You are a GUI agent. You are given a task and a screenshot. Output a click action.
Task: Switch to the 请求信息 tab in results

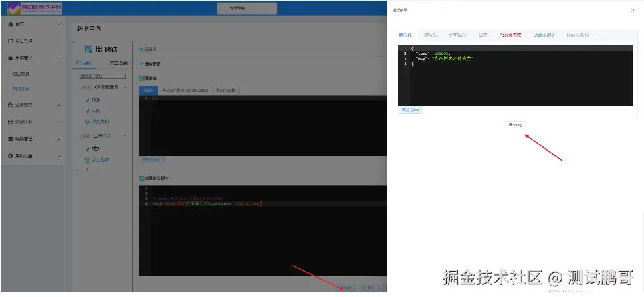click(x=457, y=35)
